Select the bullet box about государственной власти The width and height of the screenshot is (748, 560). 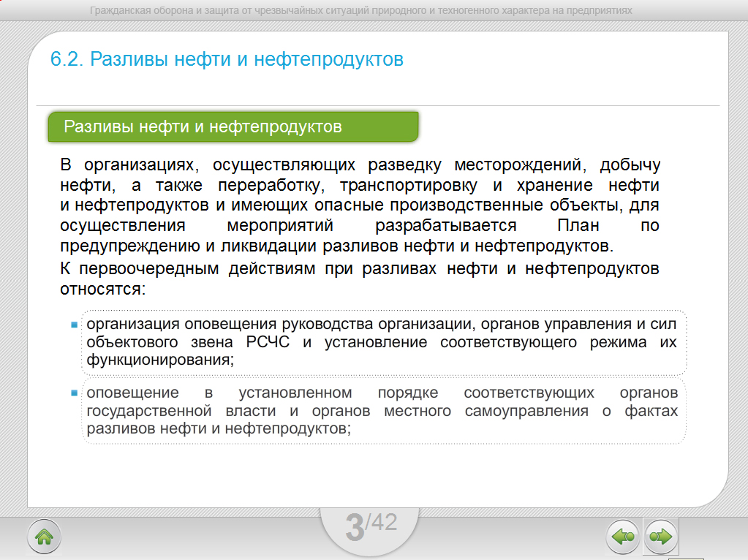click(382, 411)
